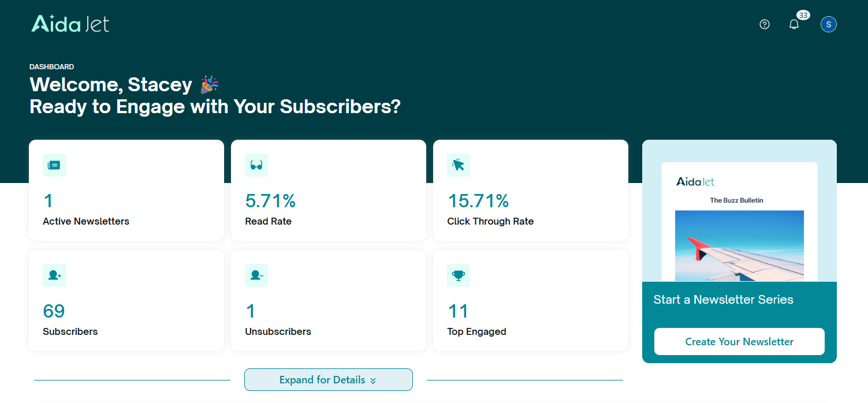Open notifications bell with 33 badge
The height and width of the screenshot is (403, 868).
point(795,23)
